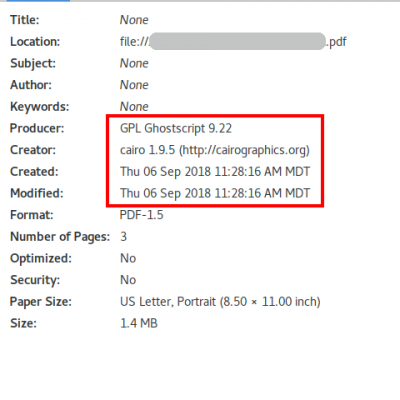The height and width of the screenshot is (400, 400).
Task: Click the Paper Size label
Action: pyautogui.click(x=41, y=302)
